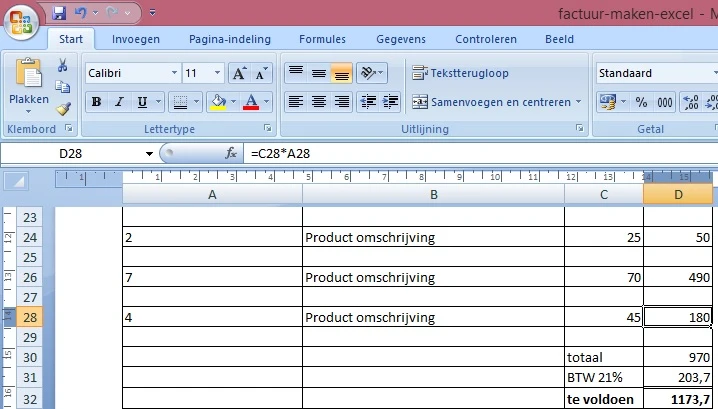Paste with the Plakken clipboard icon
The height and width of the screenshot is (409, 718).
[x=28, y=73]
